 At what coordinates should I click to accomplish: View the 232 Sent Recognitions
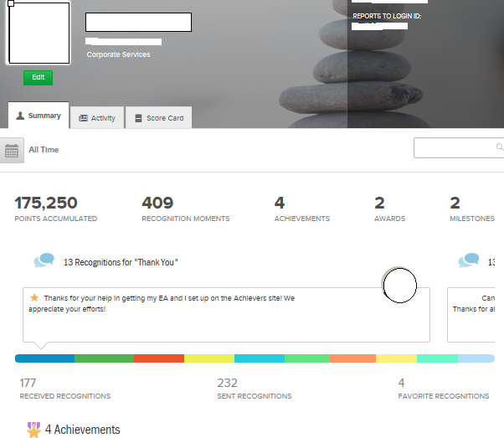pyautogui.click(x=254, y=389)
